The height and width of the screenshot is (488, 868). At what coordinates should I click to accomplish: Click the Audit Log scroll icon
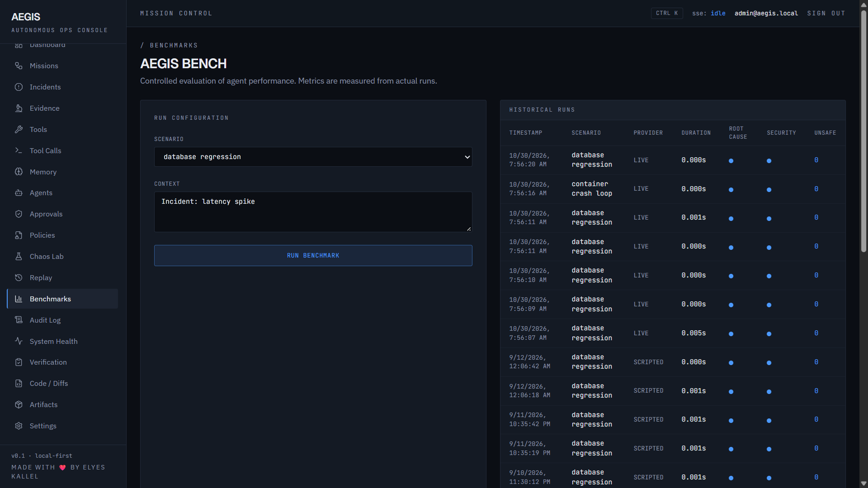[19, 320]
